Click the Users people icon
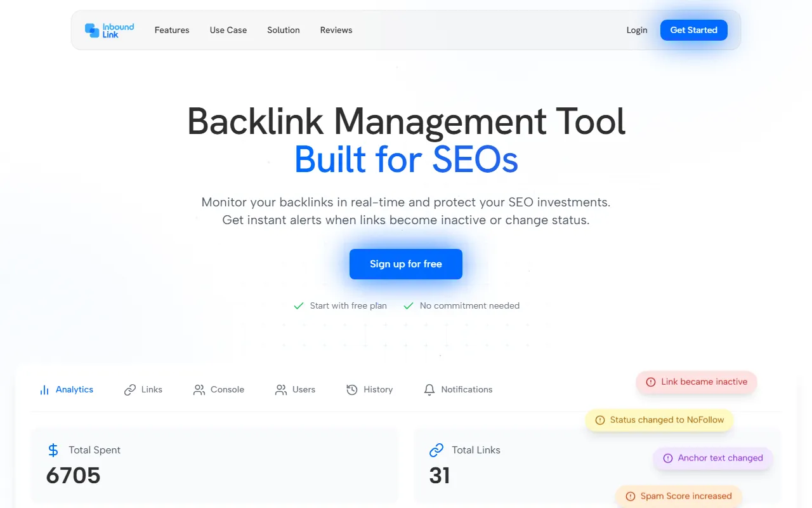This screenshot has width=812, height=508. coord(281,390)
